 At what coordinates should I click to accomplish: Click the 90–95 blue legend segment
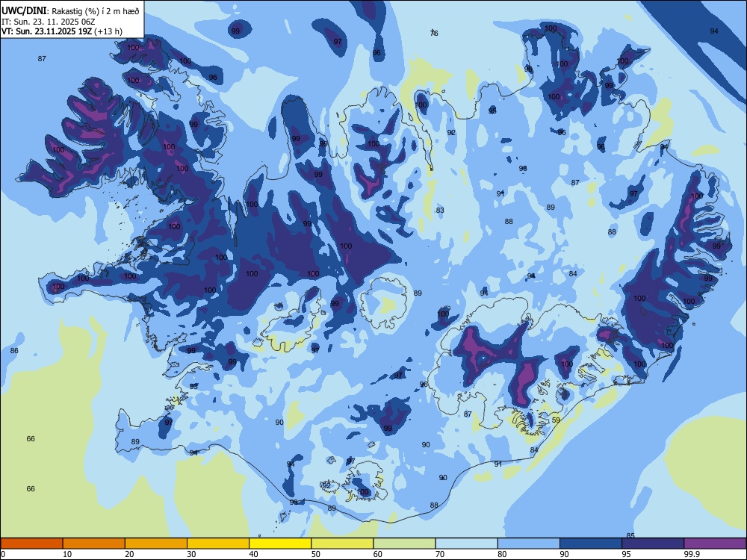pos(591,544)
